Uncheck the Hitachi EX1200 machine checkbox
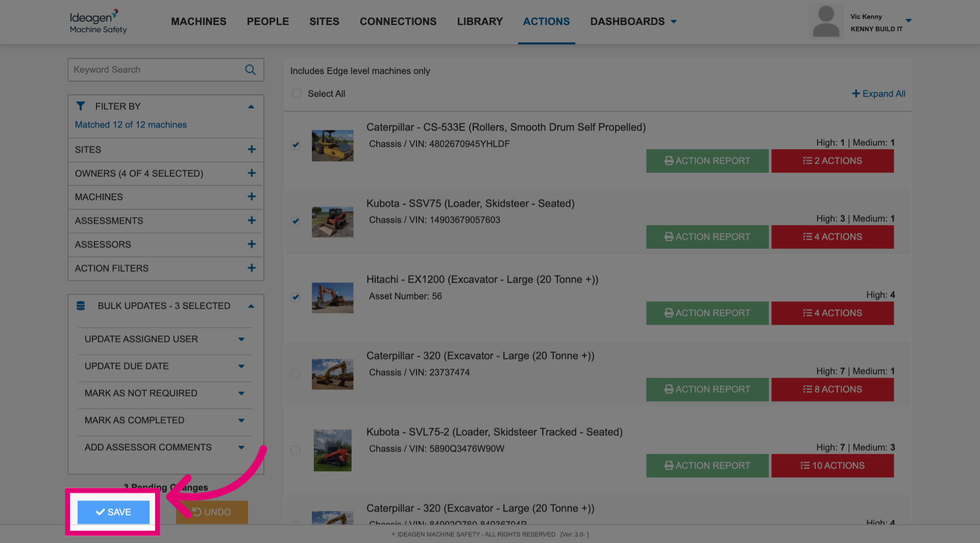Screen dimensions: 980x543 coord(296,298)
